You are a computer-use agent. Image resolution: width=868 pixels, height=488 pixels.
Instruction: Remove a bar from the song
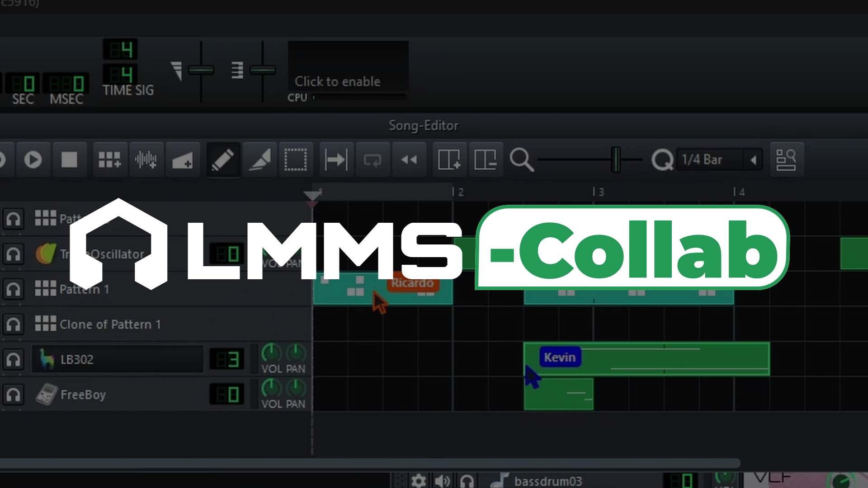tap(486, 160)
